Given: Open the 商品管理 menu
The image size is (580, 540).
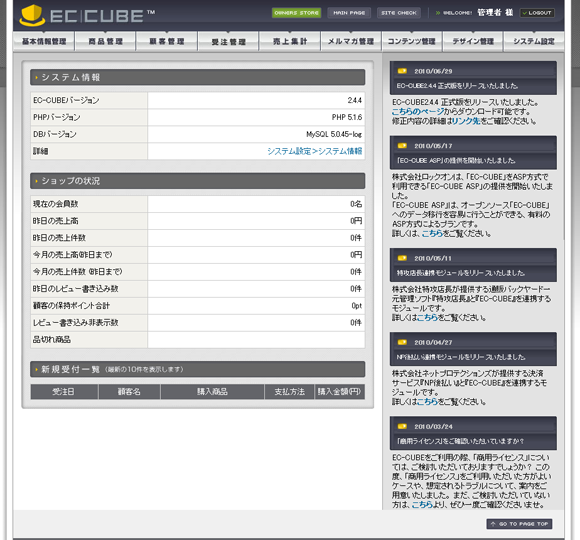Looking at the screenshot, I should (x=105, y=41).
